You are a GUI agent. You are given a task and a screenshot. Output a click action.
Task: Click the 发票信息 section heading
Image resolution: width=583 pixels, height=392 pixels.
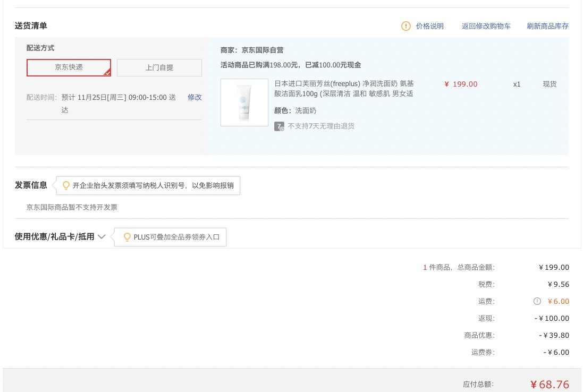coord(31,185)
